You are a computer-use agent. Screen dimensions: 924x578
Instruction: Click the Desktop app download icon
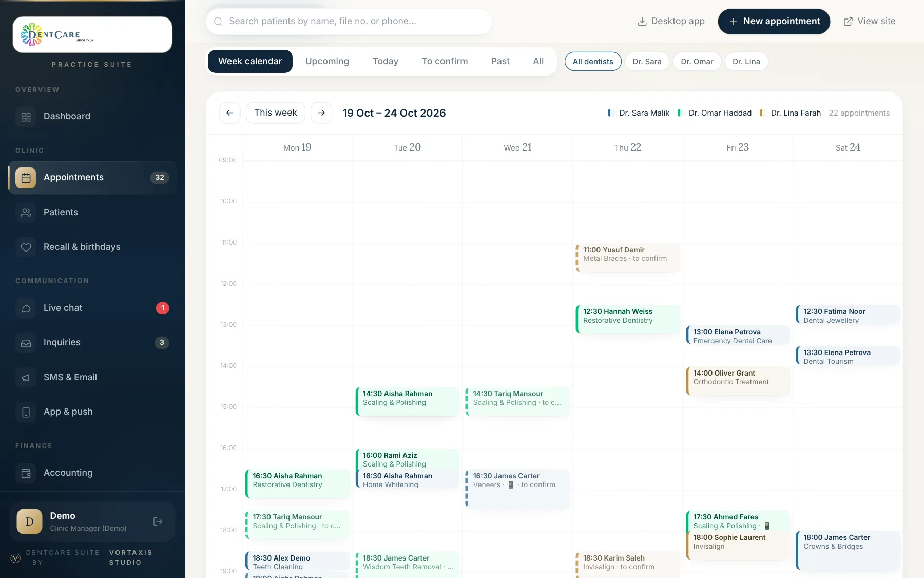tap(642, 22)
